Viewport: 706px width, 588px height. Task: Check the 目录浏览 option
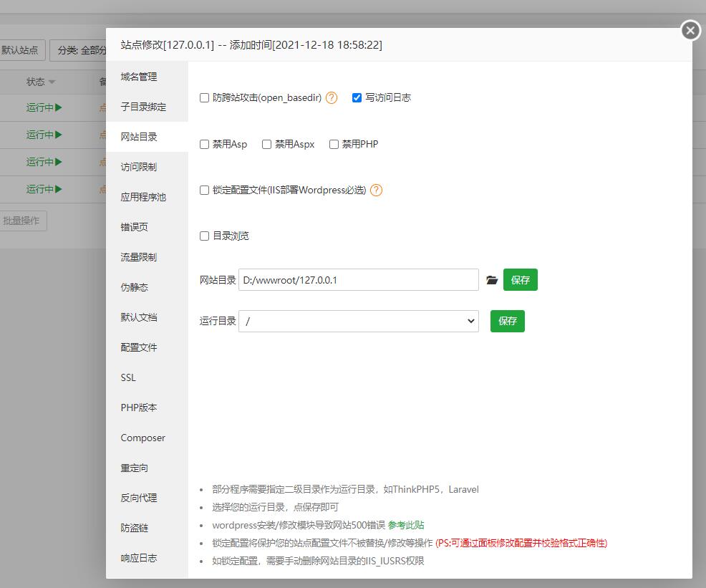204,236
